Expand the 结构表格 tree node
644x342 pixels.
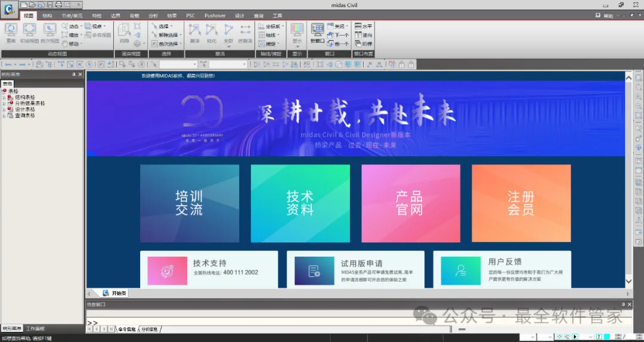(x=4, y=97)
